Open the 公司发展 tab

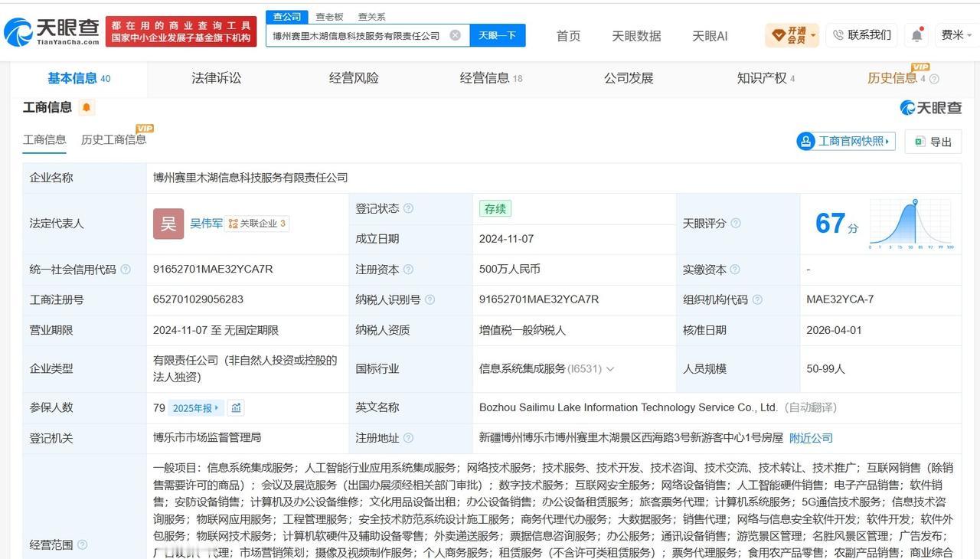(x=629, y=78)
